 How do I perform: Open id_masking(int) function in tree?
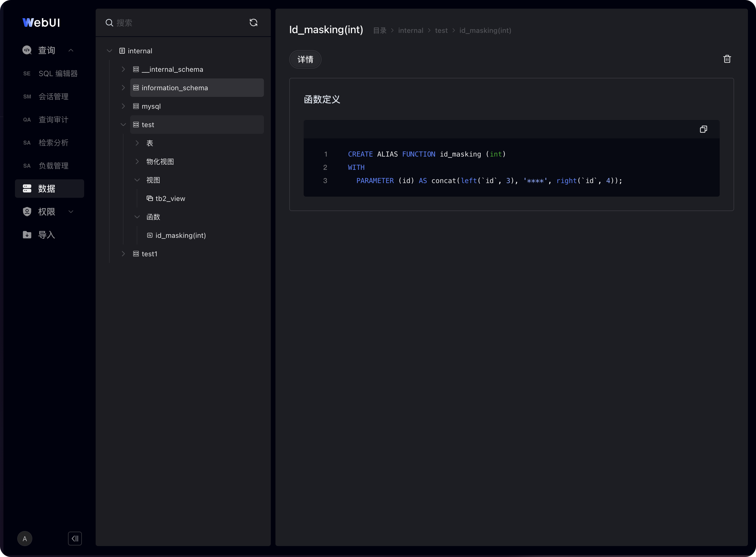tap(181, 235)
